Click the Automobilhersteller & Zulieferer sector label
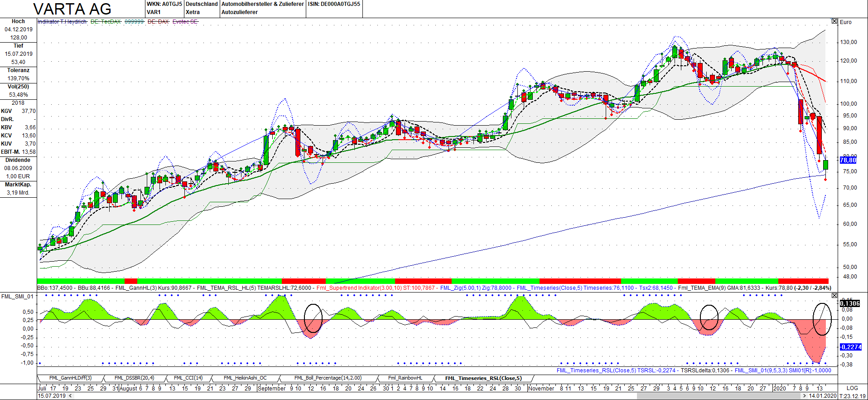Viewport: 868px width, 400px height. [263, 4]
